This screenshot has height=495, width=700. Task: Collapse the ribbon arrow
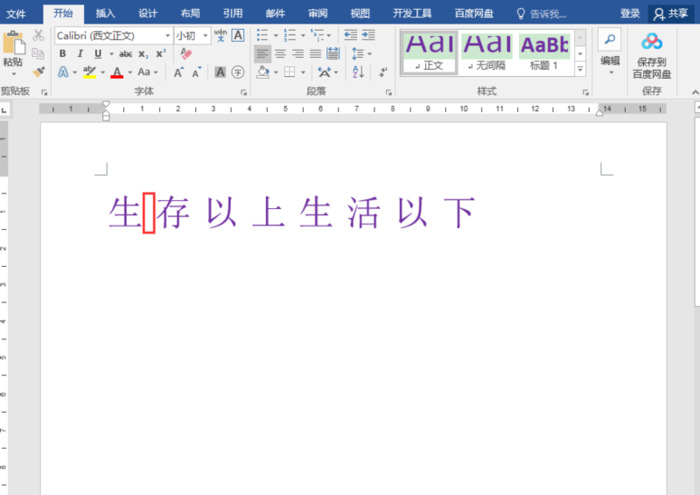pyautogui.click(x=695, y=92)
